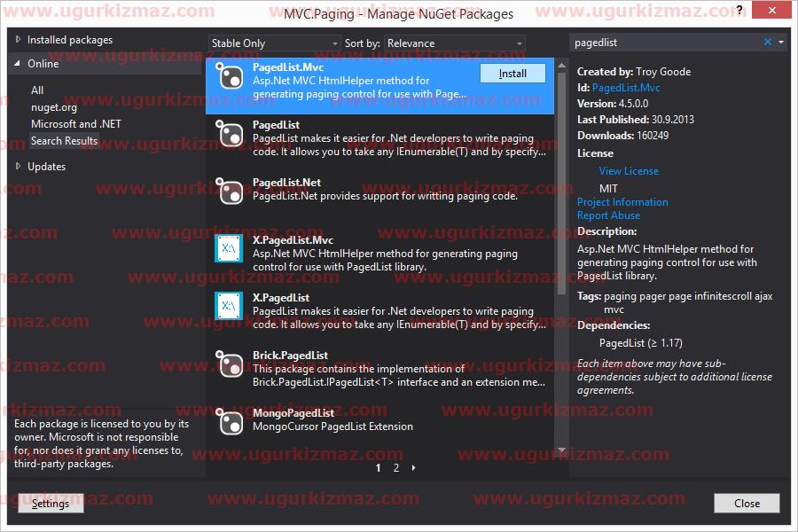Screen dimensions: 798x532
Task: Click in the pagedlist search field
Action: pos(666,43)
